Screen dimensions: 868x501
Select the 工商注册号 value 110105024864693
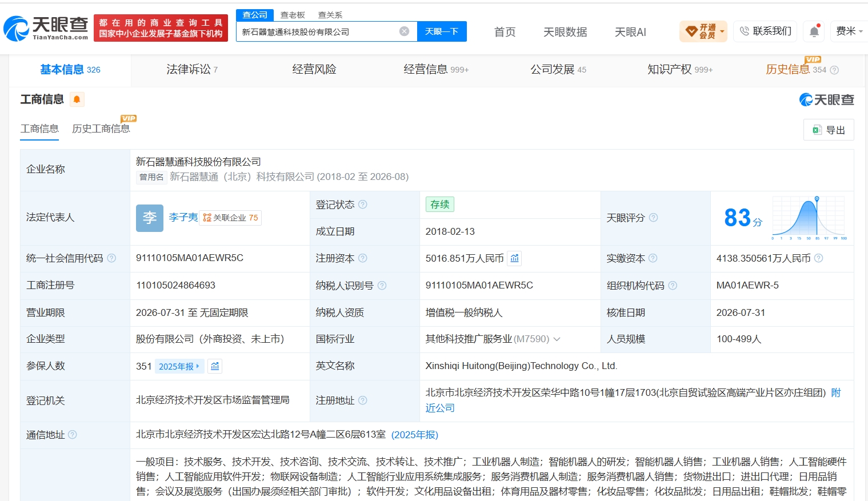(x=176, y=286)
